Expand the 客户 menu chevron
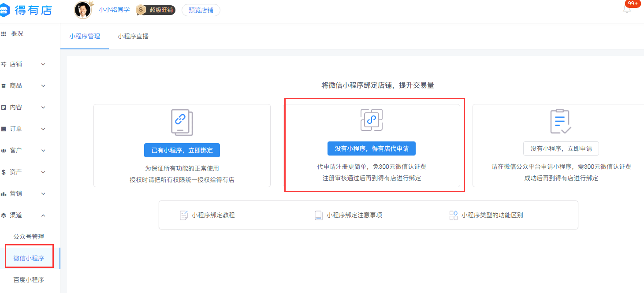 point(43,151)
